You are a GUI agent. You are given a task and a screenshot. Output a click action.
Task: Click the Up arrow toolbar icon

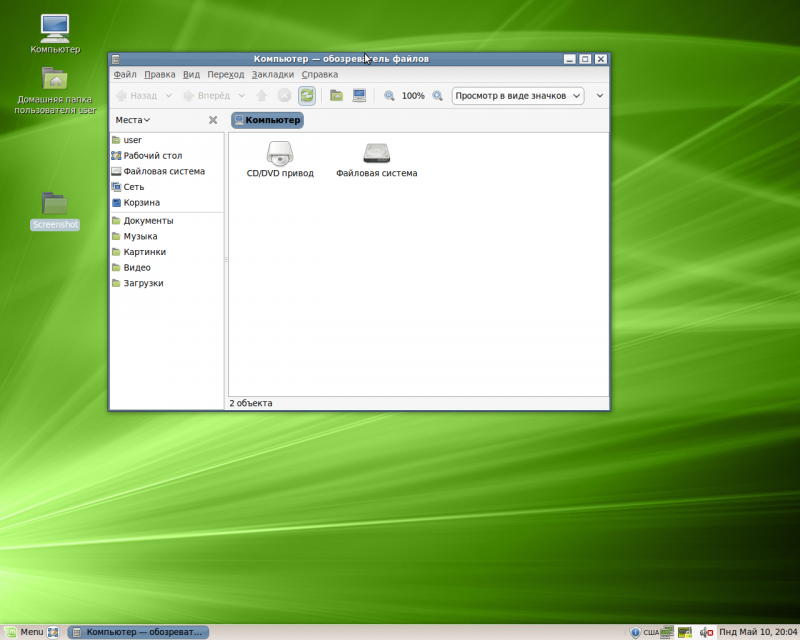pyautogui.click(x=261, y=95)
